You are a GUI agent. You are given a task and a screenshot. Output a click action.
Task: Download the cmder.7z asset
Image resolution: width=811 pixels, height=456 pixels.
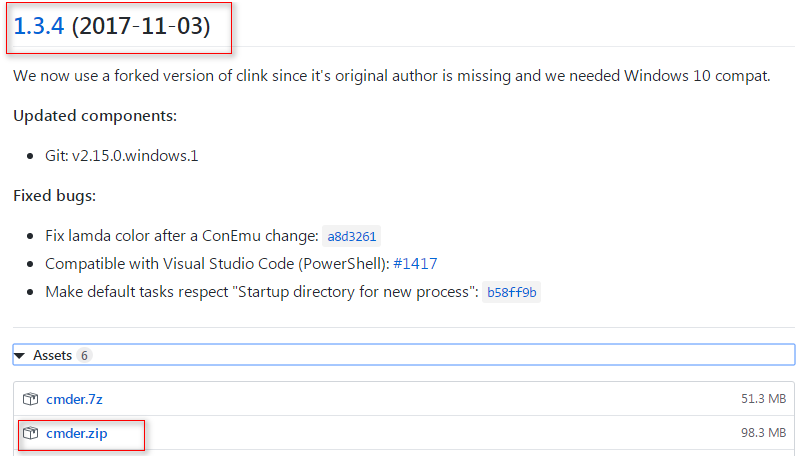click(74, 399)
